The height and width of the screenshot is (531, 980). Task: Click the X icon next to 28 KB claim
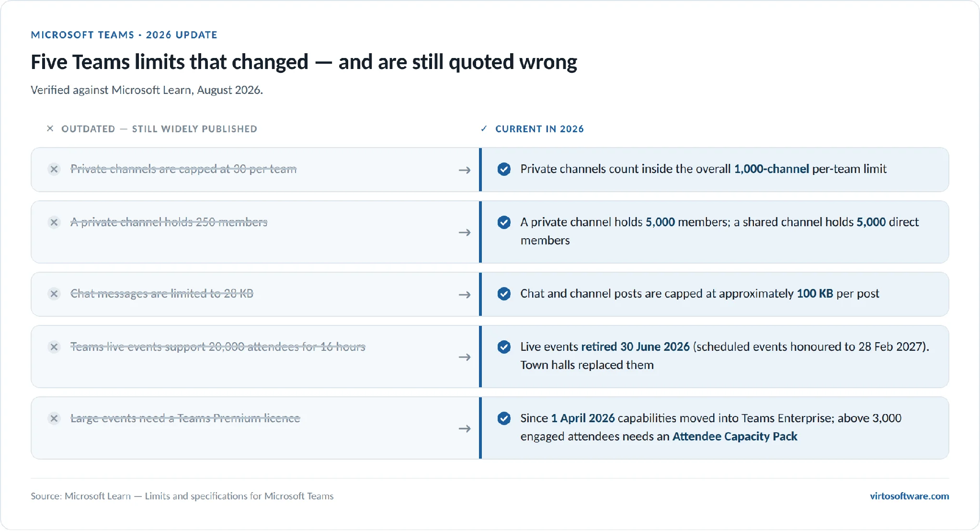[x=54, y=294]
